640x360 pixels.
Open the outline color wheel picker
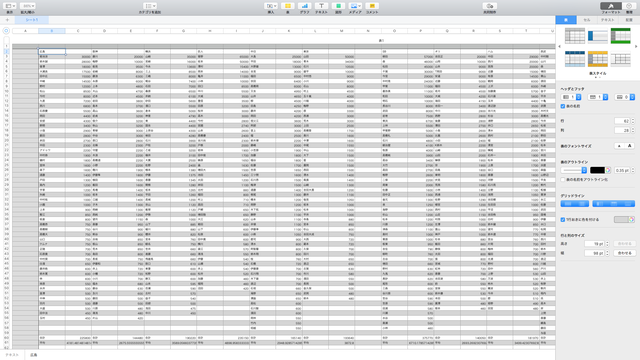coord(608,170)
